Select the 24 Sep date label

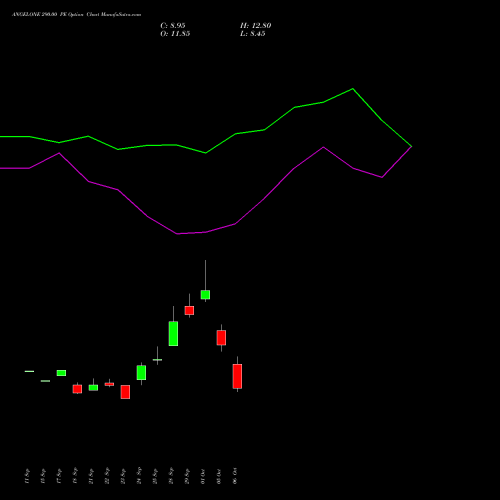tap(139, 476)
